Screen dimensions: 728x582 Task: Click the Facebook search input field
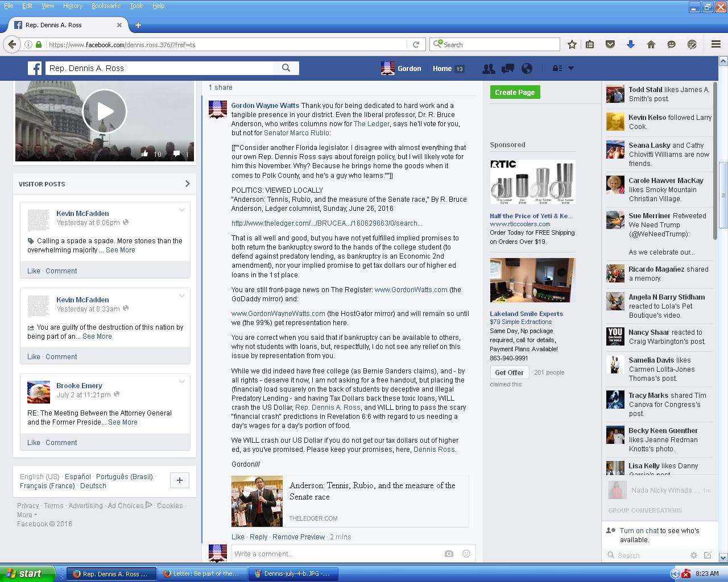(159, 68)
